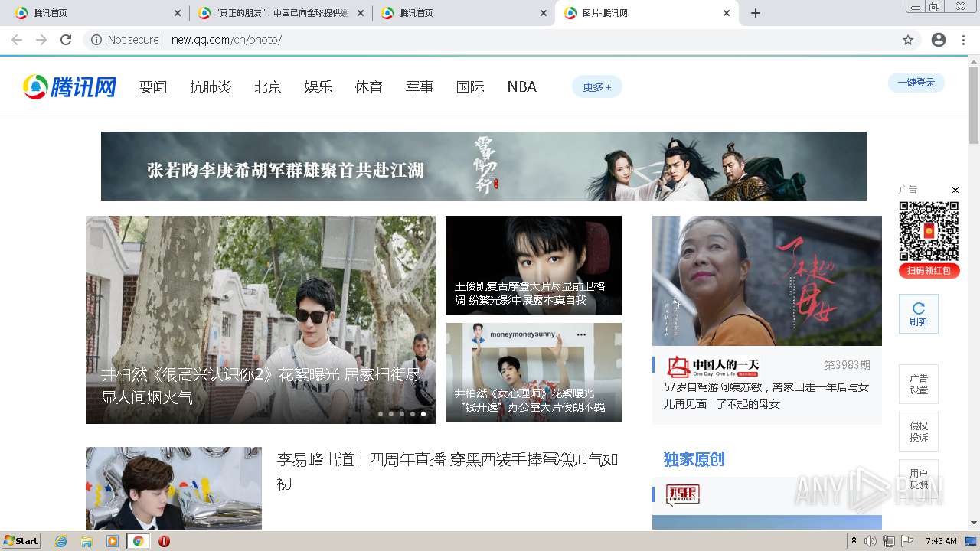Viewport: 980px width, 551px height.
Task: Open the 张若昀李庚希 banner advertisement
Action: [484, 166]
